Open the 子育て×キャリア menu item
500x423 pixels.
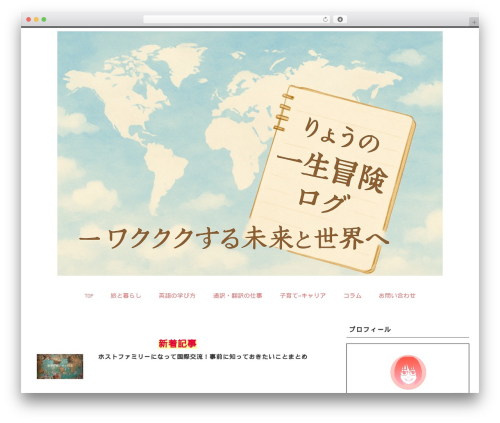click(x=303, y=296)
